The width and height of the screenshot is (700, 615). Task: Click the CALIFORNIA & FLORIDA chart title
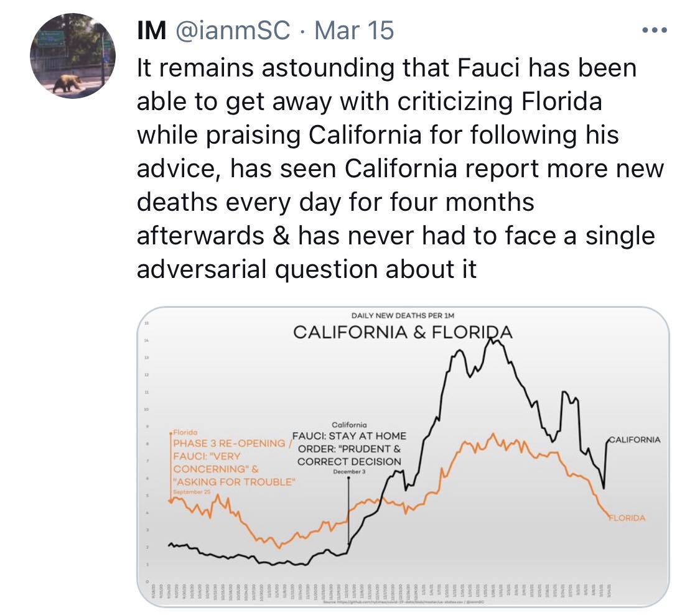[x=403, y=333]
